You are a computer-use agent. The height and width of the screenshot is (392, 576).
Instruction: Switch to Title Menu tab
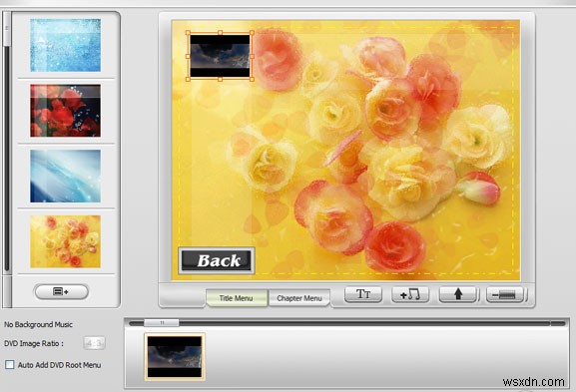[237, 298]
